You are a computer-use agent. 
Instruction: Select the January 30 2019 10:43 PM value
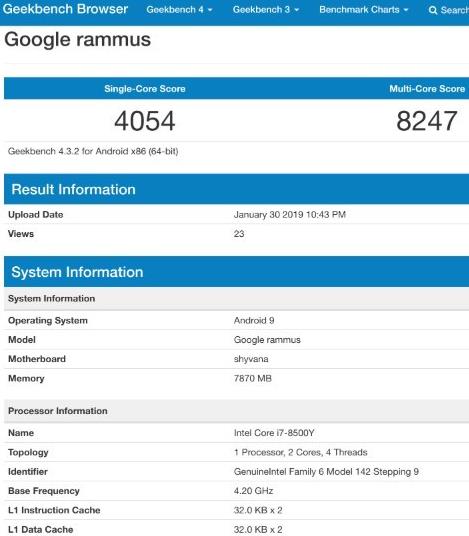290,215
